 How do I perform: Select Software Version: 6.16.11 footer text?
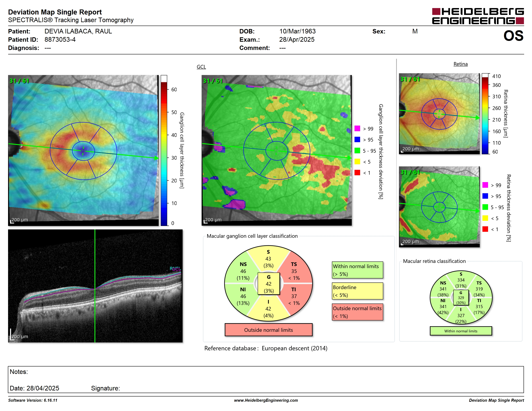(x=33, y=400)
